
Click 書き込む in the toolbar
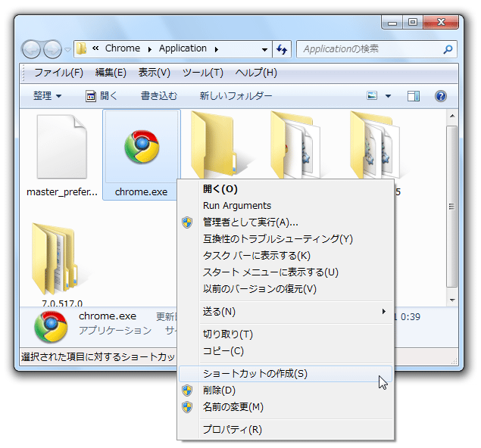(x=159, y=96)
